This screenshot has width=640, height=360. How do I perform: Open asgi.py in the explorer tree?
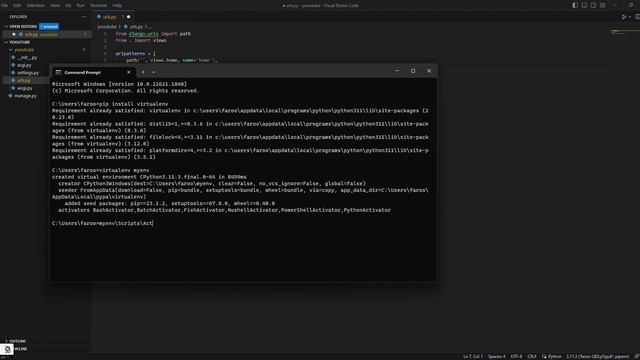pyautogui.click(x=24, y=65)
